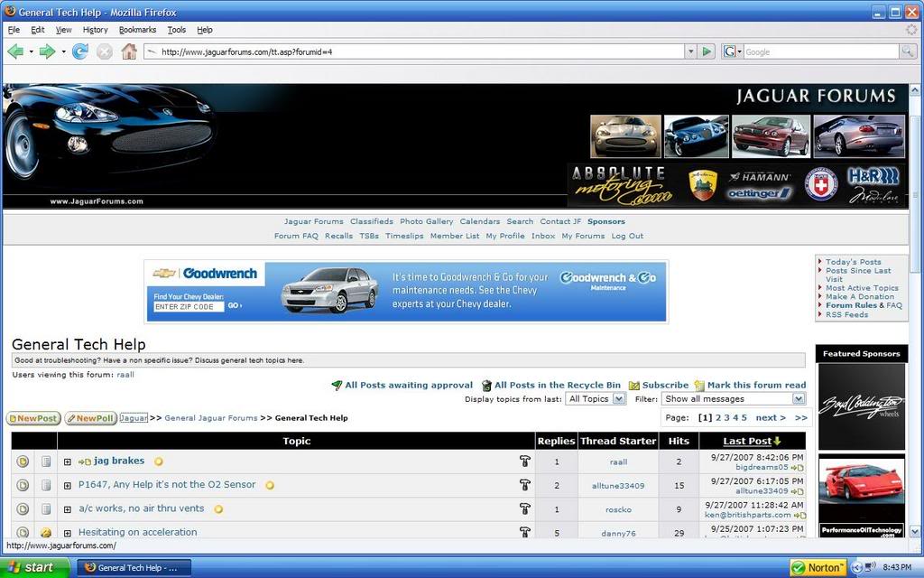Screen dimensions: 924x578
Task: Click the Firefox Back arrow button
Action: click(x=15, y=51)
